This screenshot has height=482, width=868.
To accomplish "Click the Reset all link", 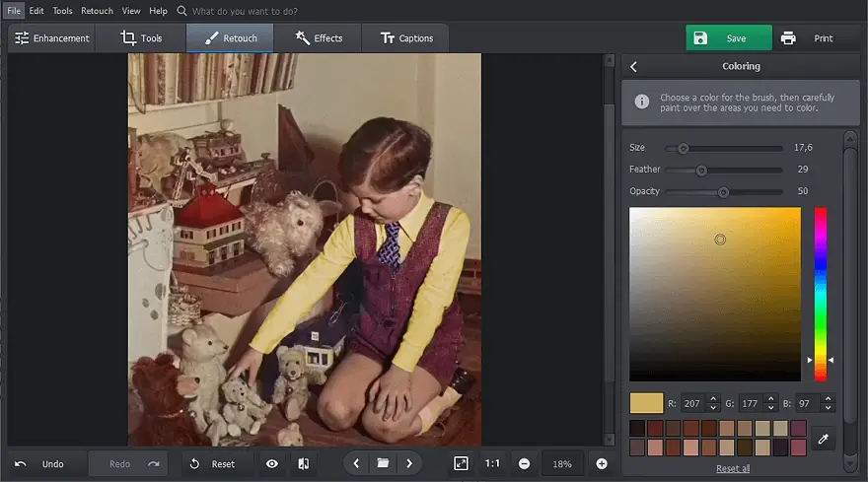I will [733, 469].
